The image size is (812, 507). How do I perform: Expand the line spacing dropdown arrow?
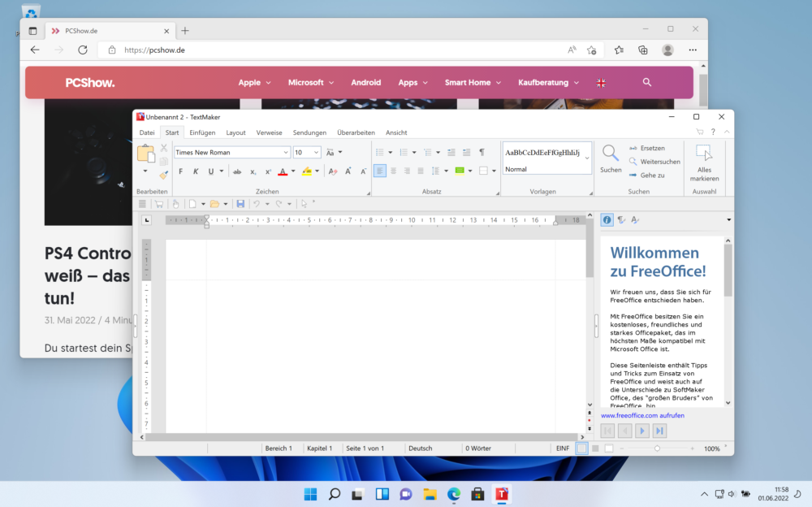[x=447, y=171]
